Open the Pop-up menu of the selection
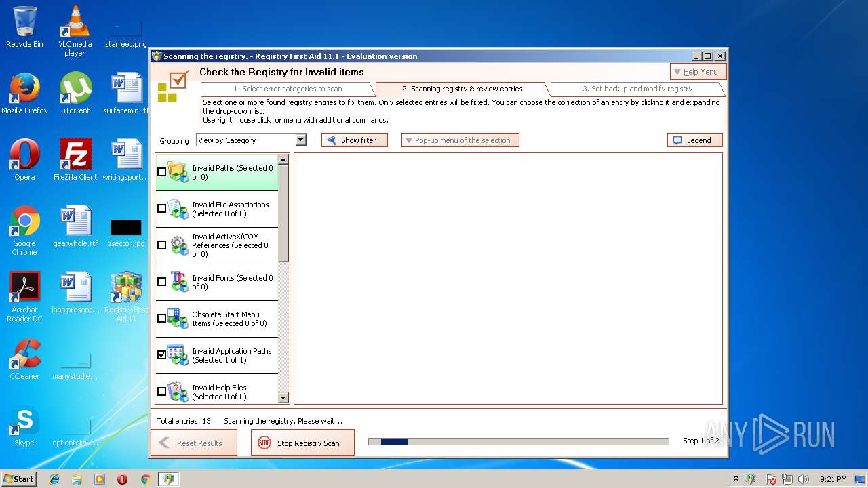 [460, 140]
